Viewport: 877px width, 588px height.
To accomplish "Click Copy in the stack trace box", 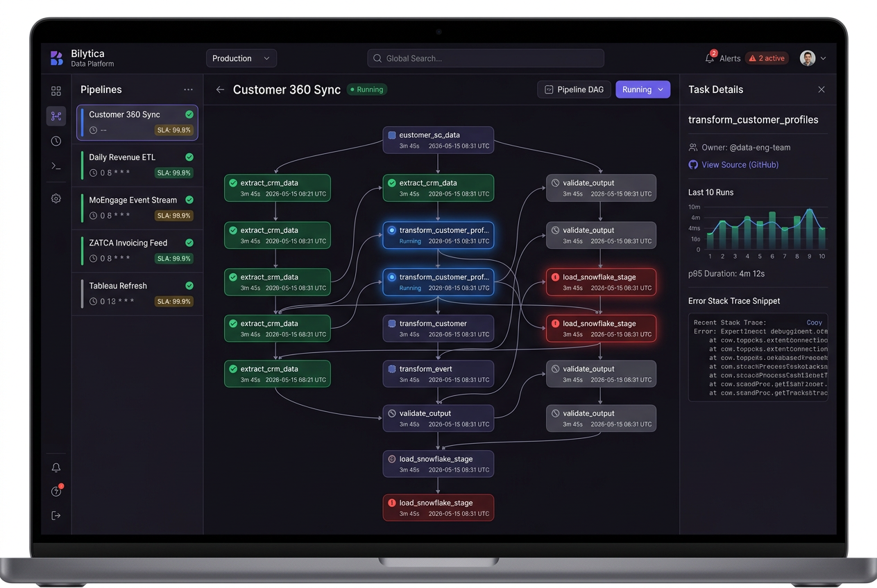I will pyautogui.click(x=815, y=322).
